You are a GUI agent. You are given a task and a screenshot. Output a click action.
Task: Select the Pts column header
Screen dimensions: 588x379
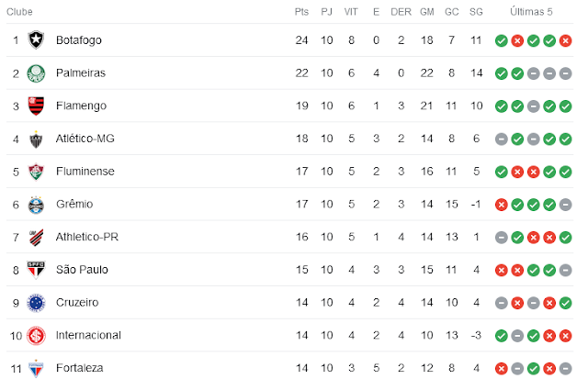(x=301, y=12)
